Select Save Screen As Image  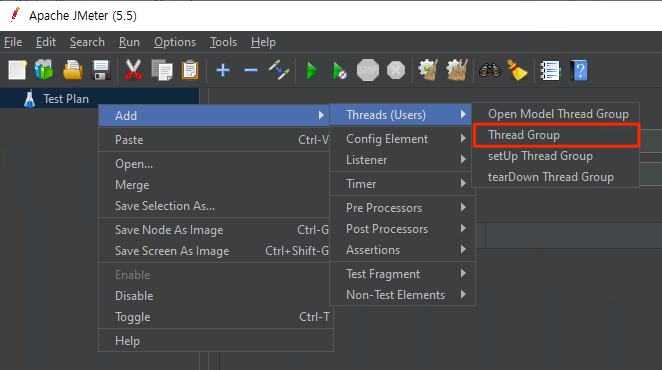tap(214, 251)
